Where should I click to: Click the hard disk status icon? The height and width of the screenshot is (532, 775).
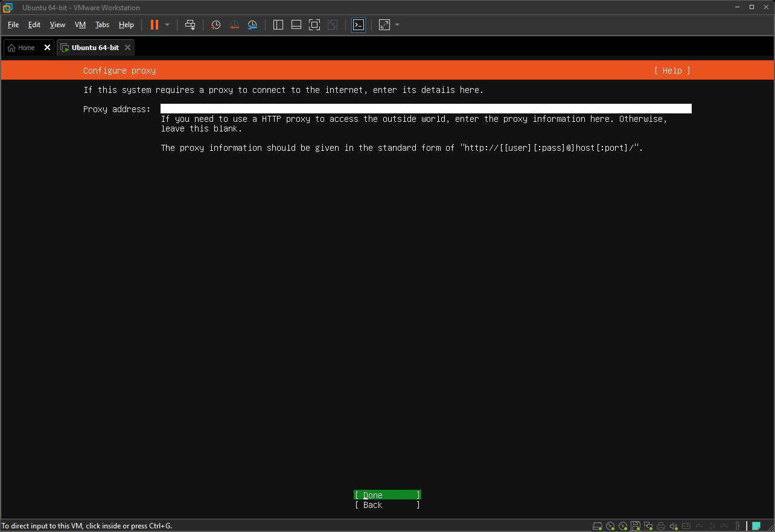point(598,526)
